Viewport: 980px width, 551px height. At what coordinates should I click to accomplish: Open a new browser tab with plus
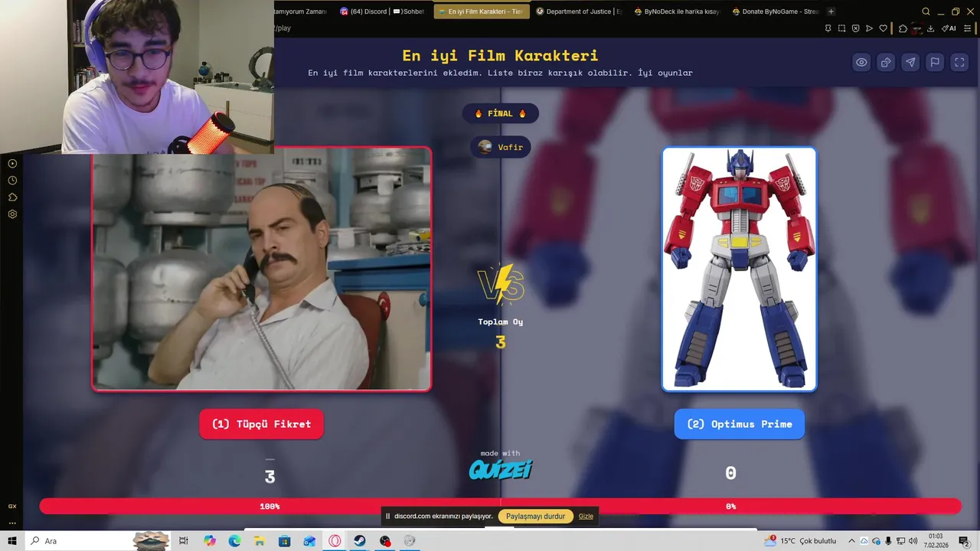click(831, 11)
